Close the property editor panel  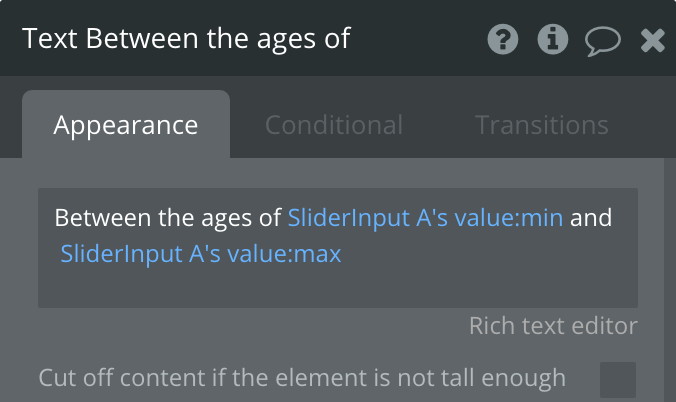point(652,40)
